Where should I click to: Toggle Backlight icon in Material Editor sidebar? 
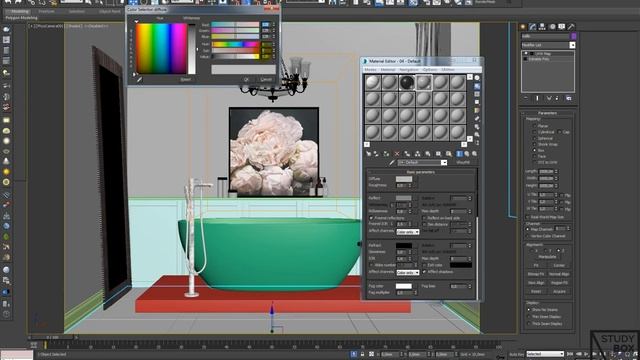click(x=477, y=86)
